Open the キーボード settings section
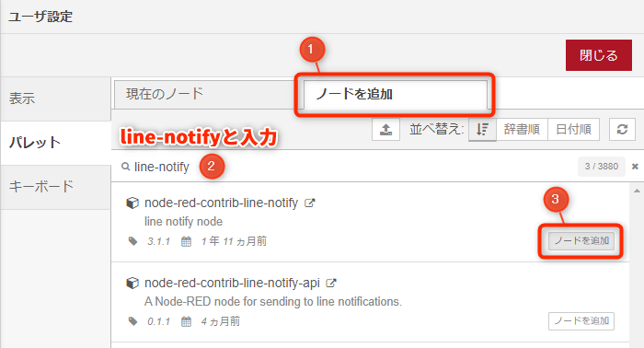 [56, 187]
